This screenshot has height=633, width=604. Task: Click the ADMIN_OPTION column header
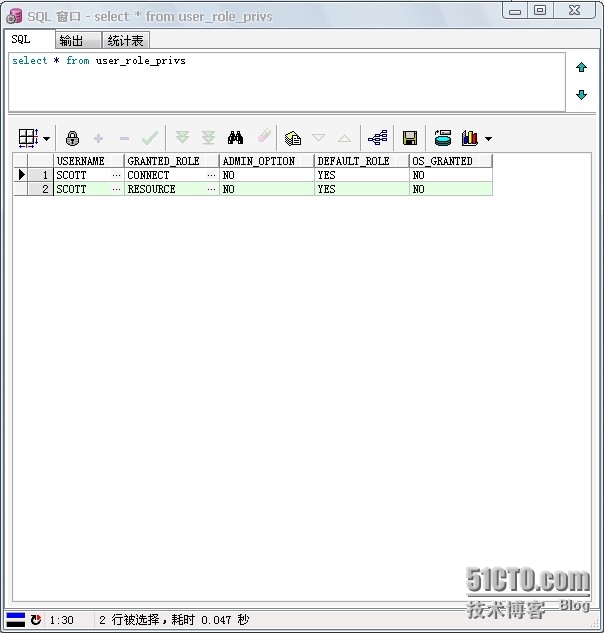[267, 161]
